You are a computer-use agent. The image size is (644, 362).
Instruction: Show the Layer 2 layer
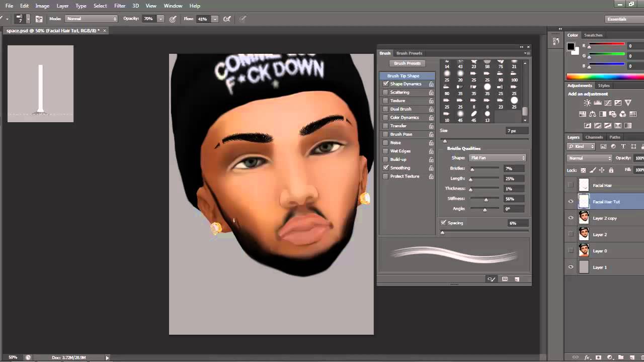(571, 234)
